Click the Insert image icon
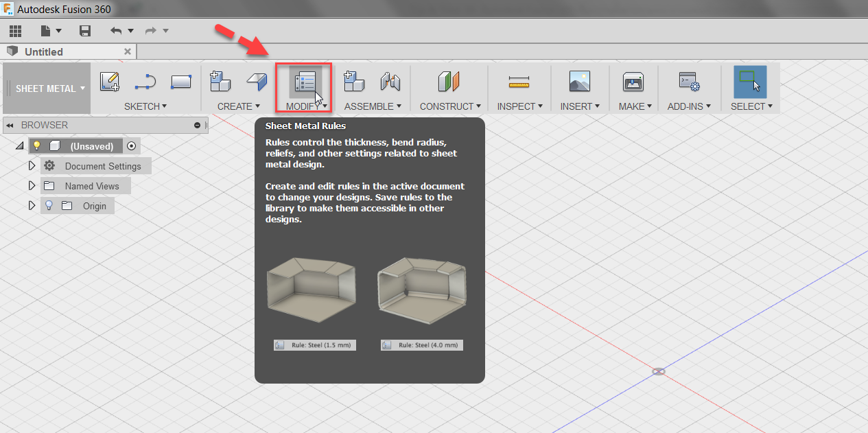The width and height of the screenshot is (868, 433). [580, 82]
